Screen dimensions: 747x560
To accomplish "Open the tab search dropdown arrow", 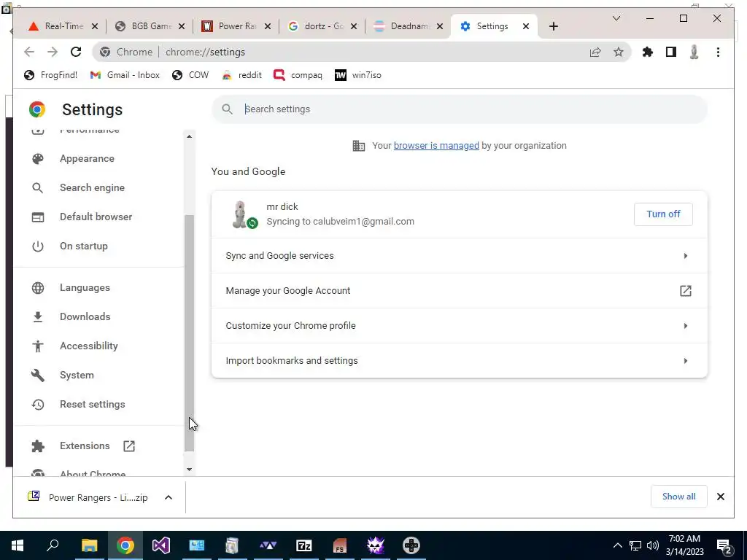I will (616, 18).
